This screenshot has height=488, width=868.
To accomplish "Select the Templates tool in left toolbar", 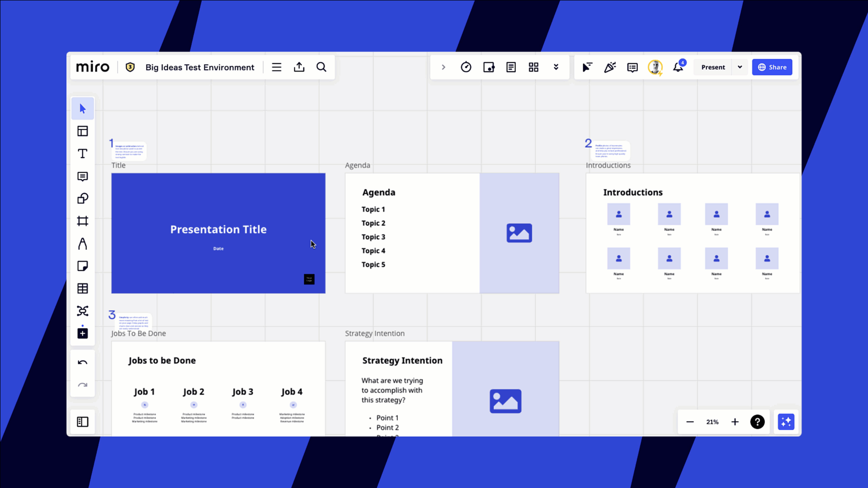I will (x=82, y=131).
